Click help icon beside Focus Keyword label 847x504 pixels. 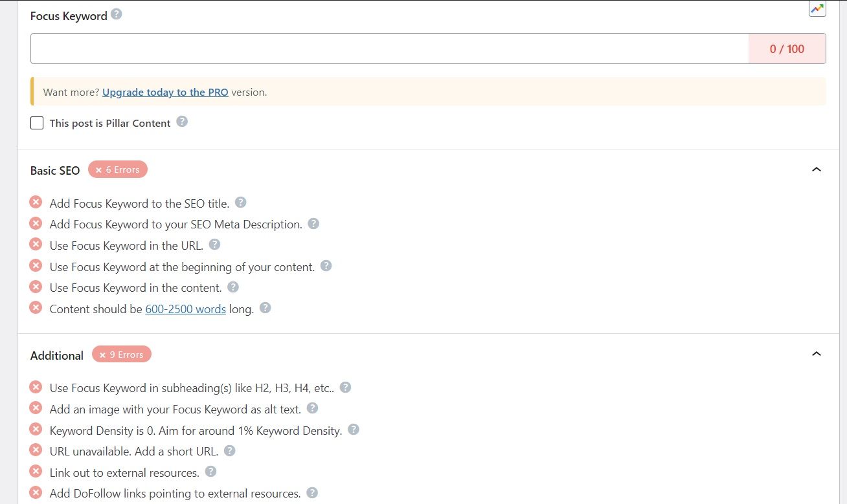(x=116, y=14)
